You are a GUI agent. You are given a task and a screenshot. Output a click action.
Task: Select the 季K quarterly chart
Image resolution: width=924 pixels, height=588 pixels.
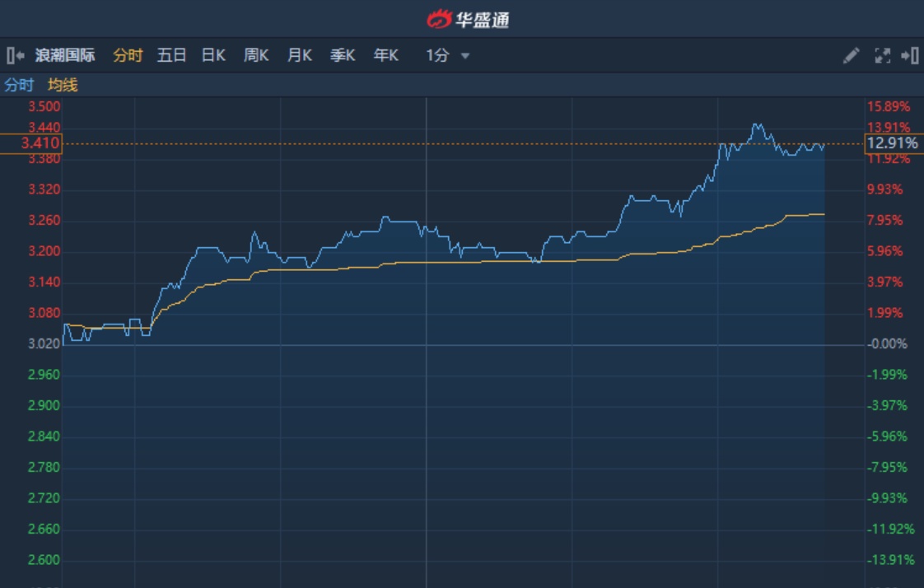[x=343, y=56]
